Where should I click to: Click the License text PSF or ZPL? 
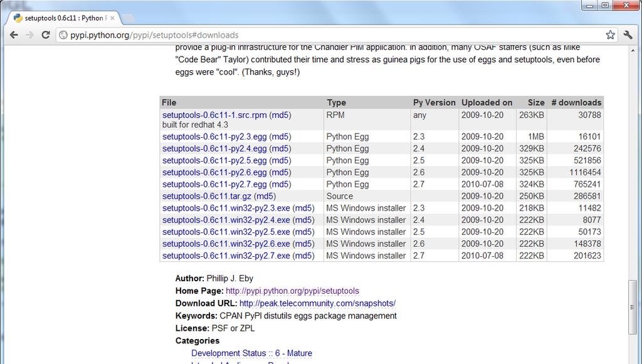pyautogui.click(x=233, y=328)
